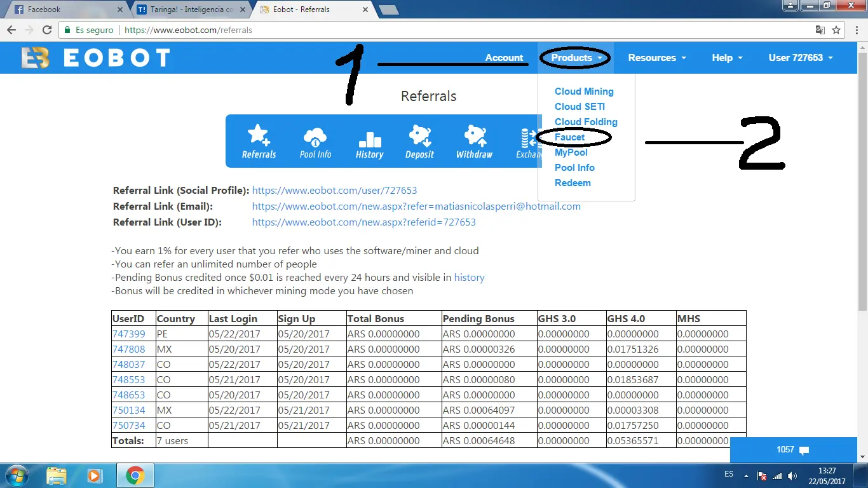Image resolution: width=868 pixels, height=488 pixels.
Task: Click the Eobot logo in the header
Action: (95, 58)
